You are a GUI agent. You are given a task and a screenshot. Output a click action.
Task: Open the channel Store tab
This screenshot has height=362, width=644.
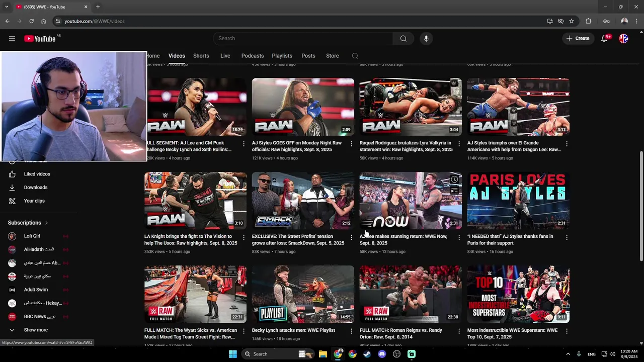pyautogui.click(x=333, y=56)
